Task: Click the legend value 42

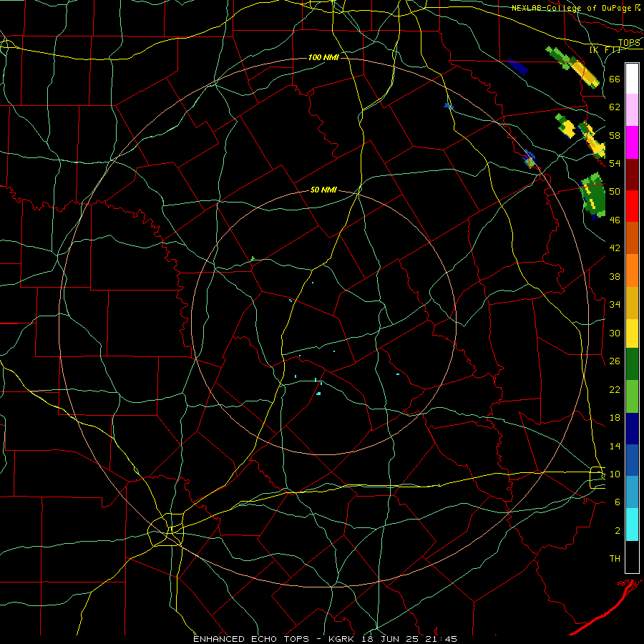Action: coord(615,248)
